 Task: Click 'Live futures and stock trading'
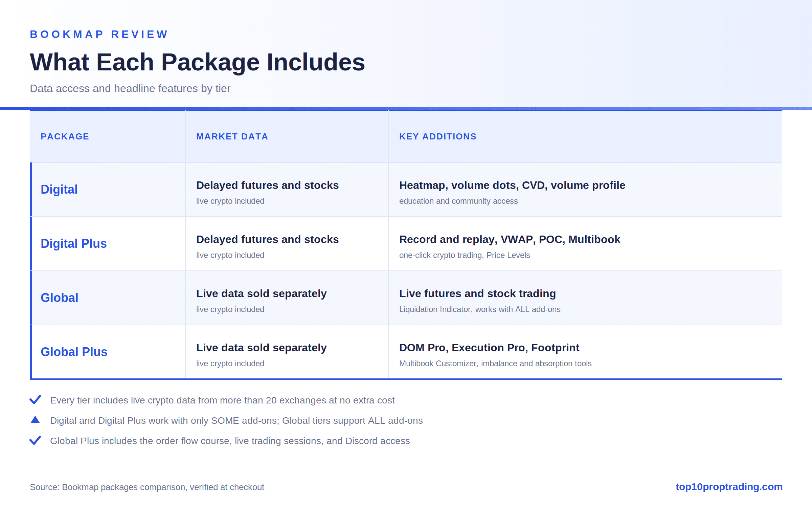[x=477, y=293]
